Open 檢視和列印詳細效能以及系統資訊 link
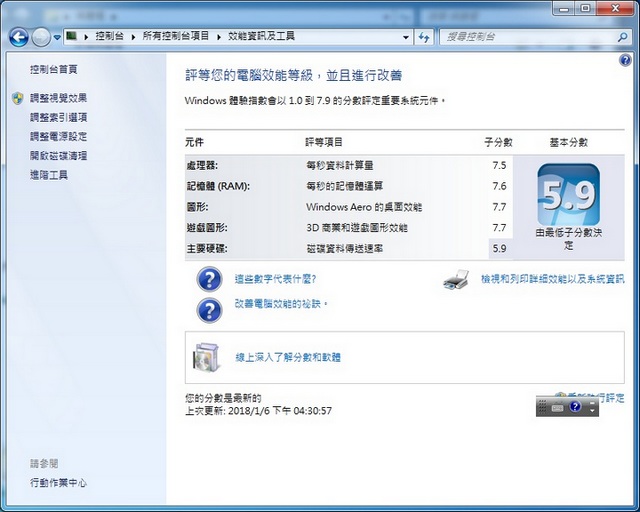The width and height of the screenshot is (640, 512). point(553,279)
